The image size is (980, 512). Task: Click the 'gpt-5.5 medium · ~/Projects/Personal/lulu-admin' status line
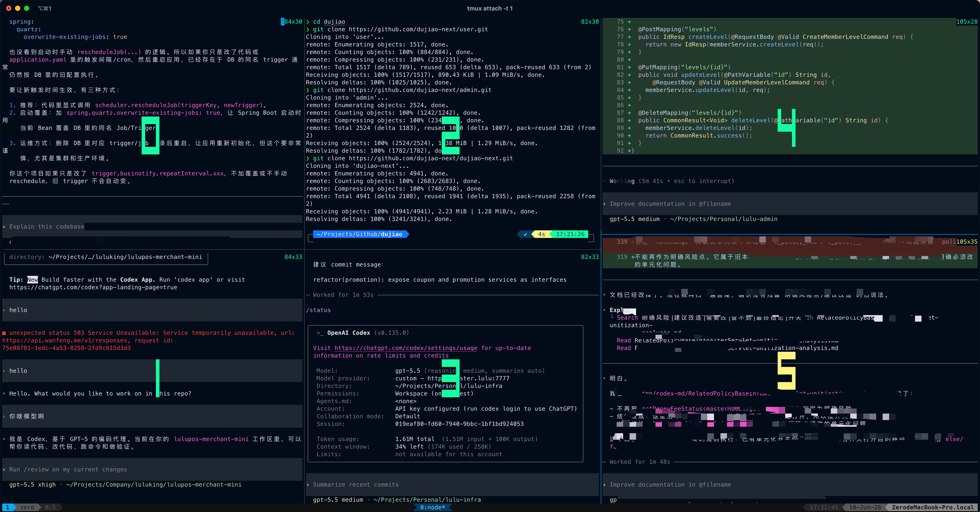693,219
